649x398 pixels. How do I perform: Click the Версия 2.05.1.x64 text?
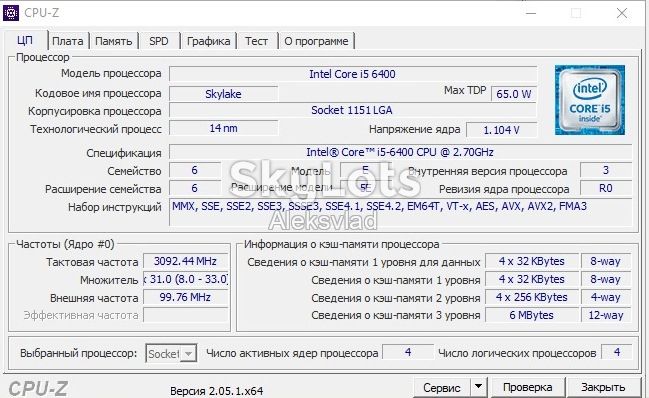pos(216,391)
